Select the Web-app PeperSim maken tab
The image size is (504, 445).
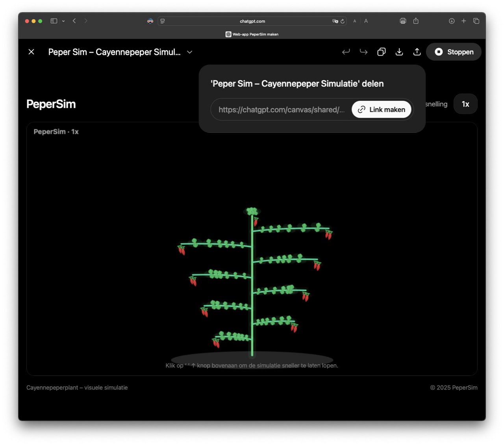pyautogui.click(x=252, y=34)
